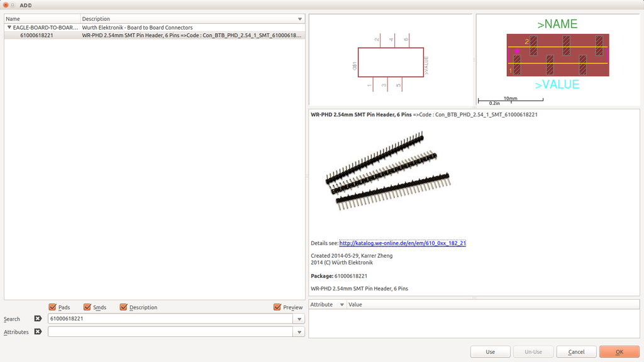
Task: Confirm with the OK button
Action: pyautogui.click(x=619, y=352)
